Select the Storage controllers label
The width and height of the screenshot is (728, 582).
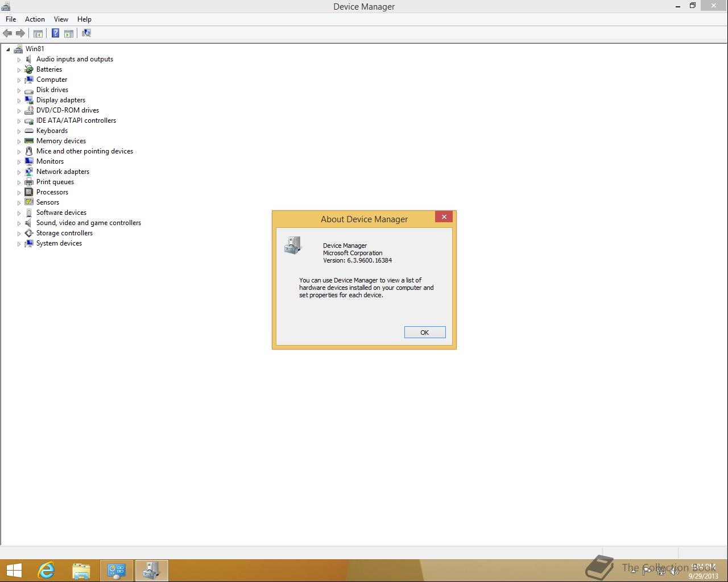point(64,233)
